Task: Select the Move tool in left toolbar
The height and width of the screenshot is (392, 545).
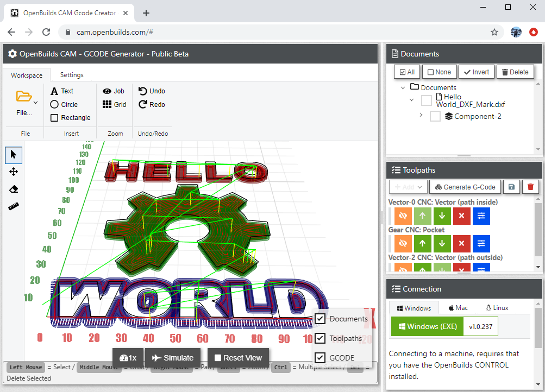Action: (14, 172)
